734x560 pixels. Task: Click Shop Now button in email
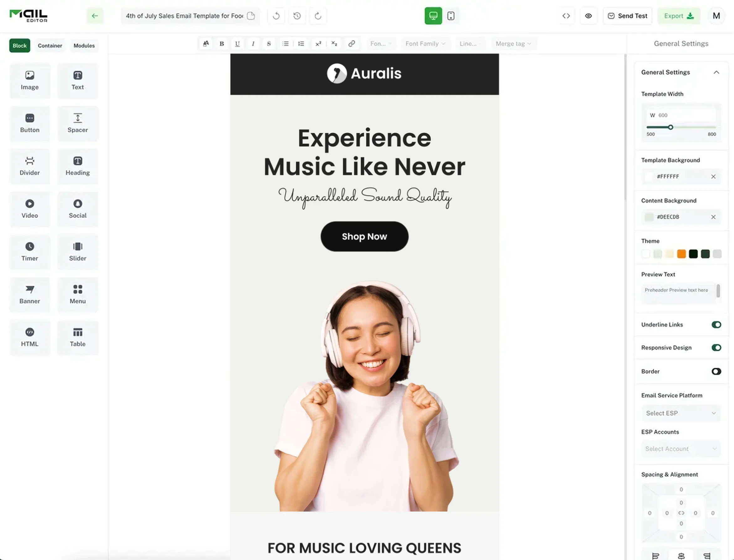(364, 236)
